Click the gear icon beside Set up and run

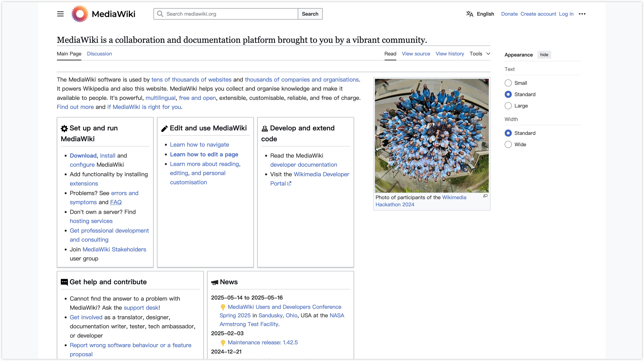[64, 128]
